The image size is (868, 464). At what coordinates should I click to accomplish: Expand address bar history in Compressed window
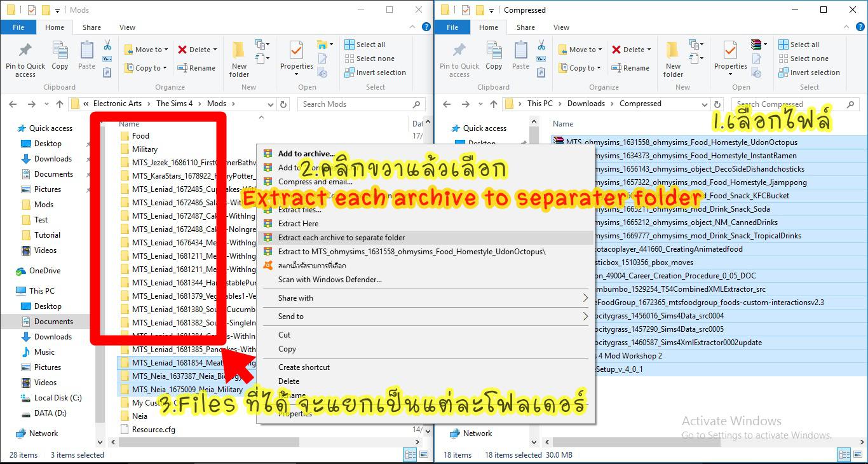(705, 104)
